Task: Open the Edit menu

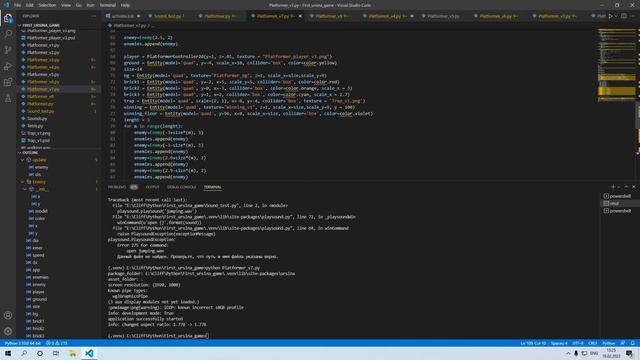Action: click(x=30, y=5)
